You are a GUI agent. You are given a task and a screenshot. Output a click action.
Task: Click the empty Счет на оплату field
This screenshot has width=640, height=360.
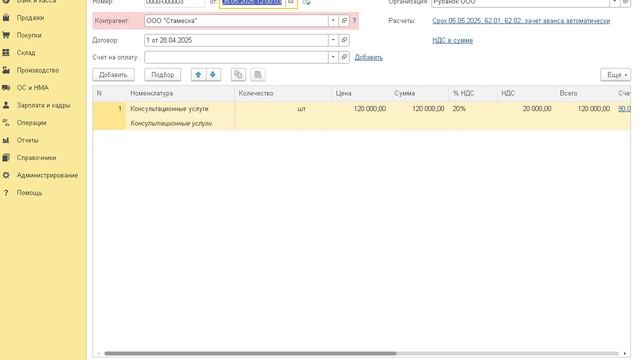236,57
